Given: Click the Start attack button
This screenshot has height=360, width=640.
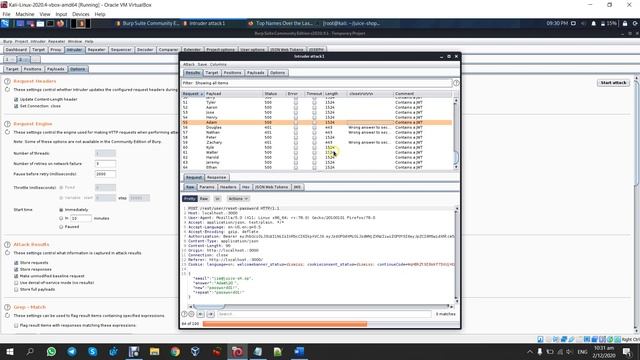Looking at the screenshot, I should click(x=613, y=83).
